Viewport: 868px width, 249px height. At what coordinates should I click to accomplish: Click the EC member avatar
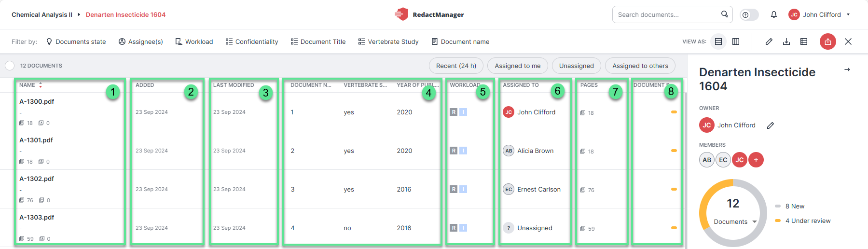click(x=723, y=160)
